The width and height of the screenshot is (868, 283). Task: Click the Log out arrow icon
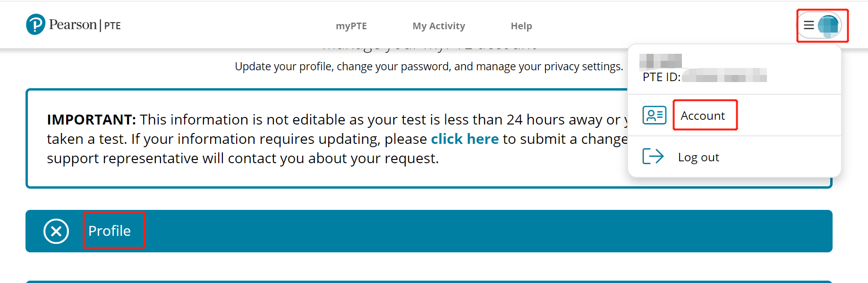(x=653, y=156)
